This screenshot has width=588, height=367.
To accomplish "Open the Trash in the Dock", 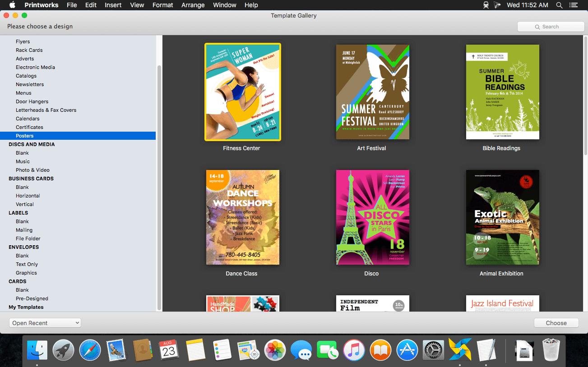I will coord(551,350).
